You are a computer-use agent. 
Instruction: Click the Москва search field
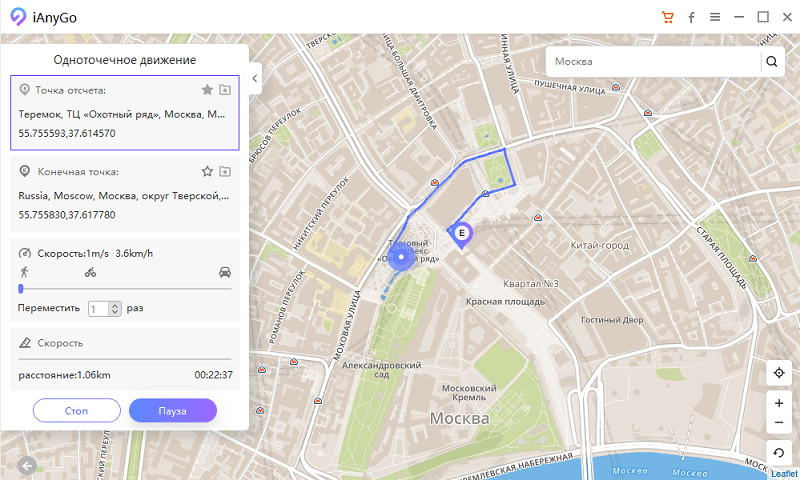click(655, 61)
